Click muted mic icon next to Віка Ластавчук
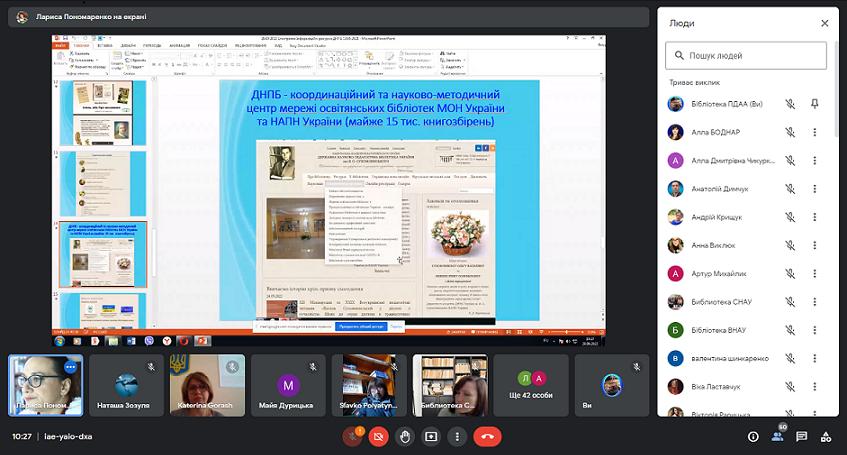The width and height of the screenshot is (847, 455). pos(790,386)
